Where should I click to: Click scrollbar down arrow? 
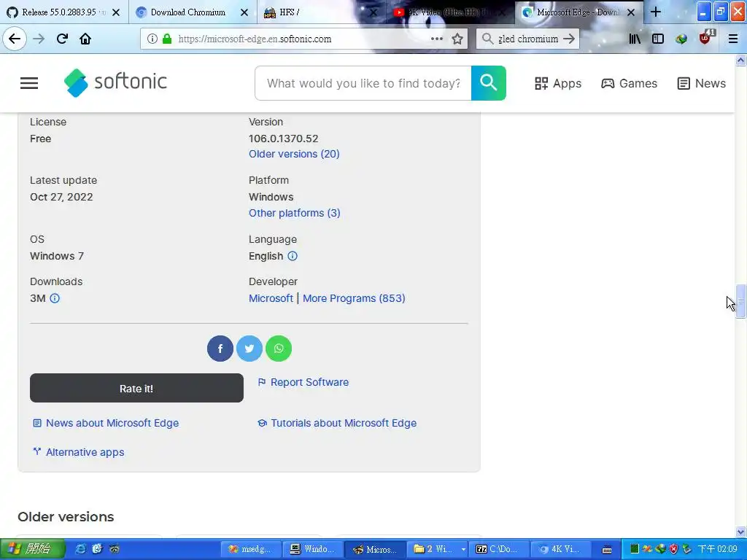coord(740,532)
